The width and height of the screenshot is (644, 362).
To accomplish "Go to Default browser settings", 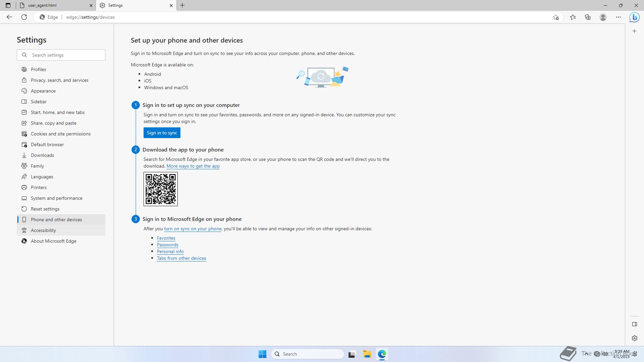I will click(61, 144).
